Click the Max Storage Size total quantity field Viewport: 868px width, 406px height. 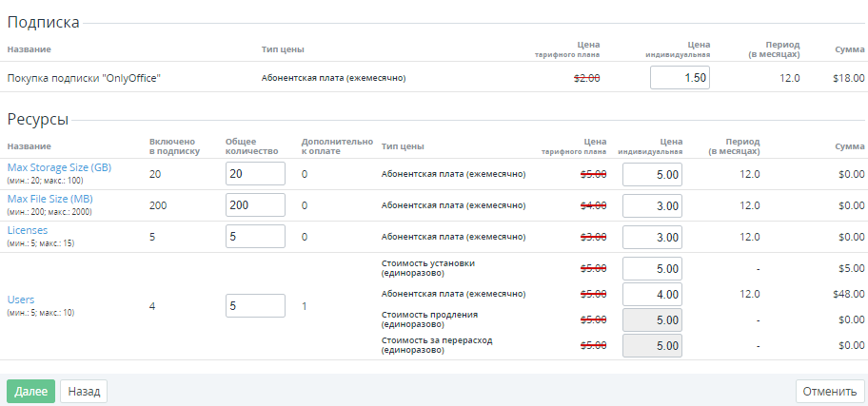255,174
